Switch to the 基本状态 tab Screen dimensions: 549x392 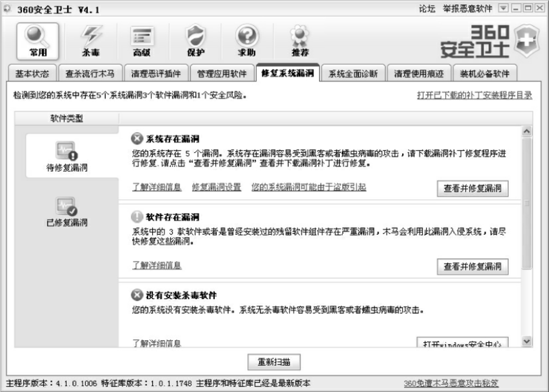32,73
